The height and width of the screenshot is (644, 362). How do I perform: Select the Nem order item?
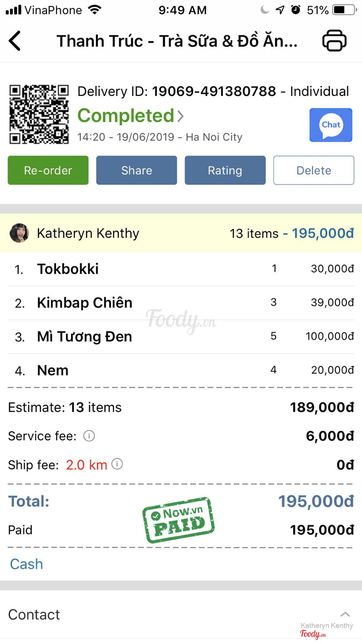point(53,370)
